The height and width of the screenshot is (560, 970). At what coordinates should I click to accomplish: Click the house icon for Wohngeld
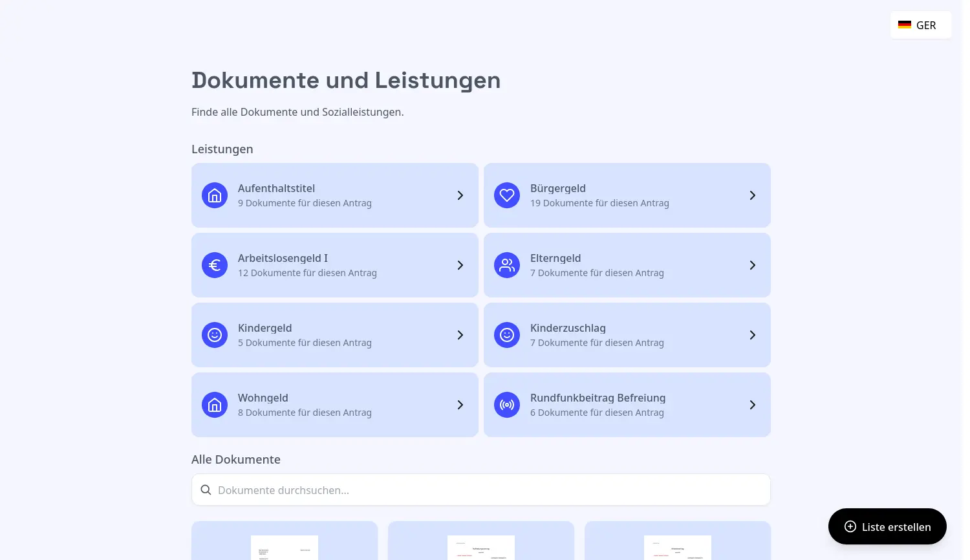pyautogui.click(x=215, y=405)
